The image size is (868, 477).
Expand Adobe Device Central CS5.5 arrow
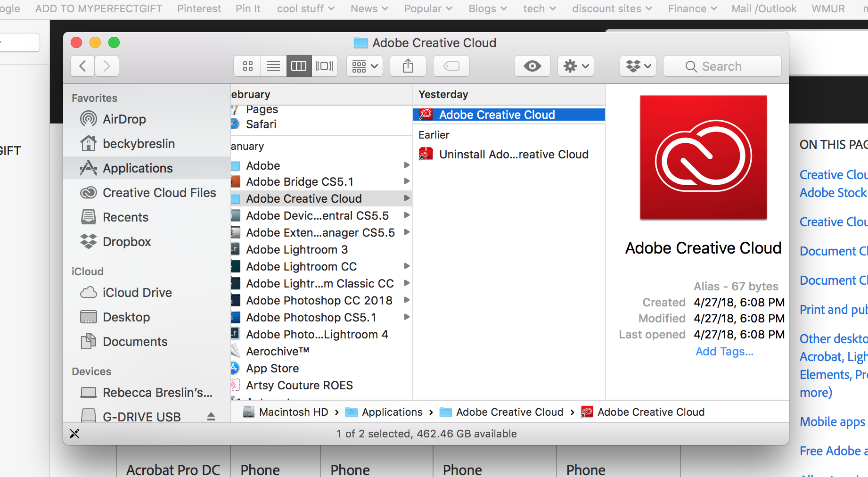pos(407,215)
